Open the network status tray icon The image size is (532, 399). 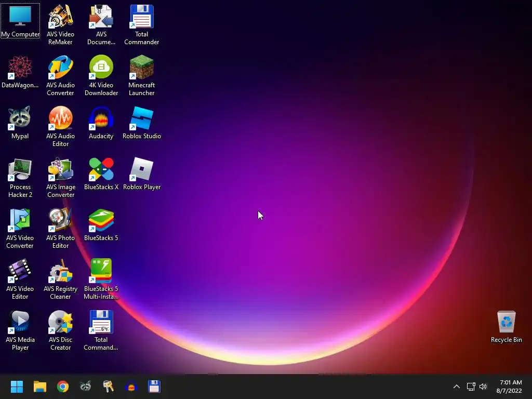[471, 387]
